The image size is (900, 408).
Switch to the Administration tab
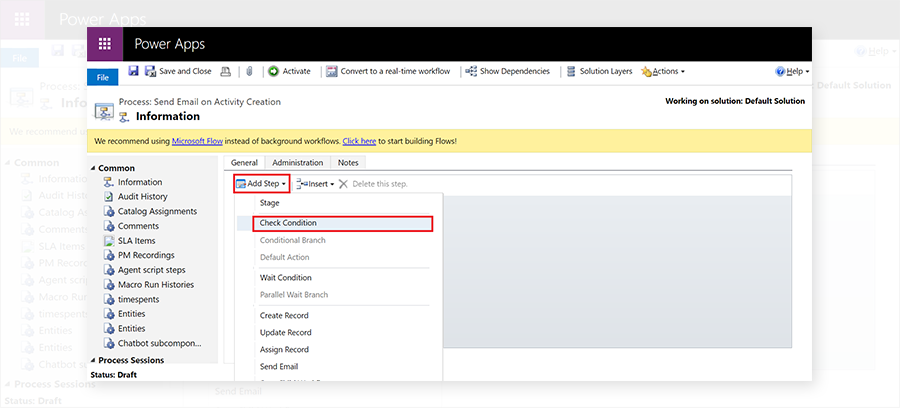click(x=298, y=162)
